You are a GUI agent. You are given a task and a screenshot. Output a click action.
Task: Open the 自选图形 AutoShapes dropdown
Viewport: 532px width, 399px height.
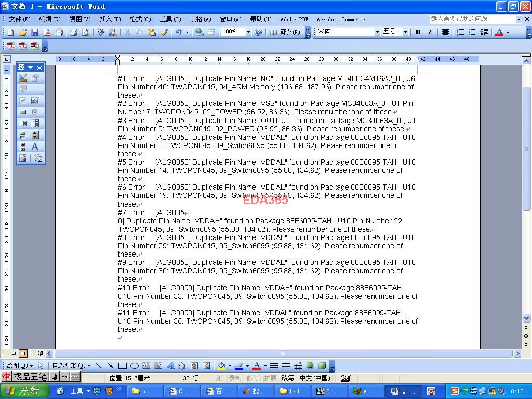tap(71, 366)
